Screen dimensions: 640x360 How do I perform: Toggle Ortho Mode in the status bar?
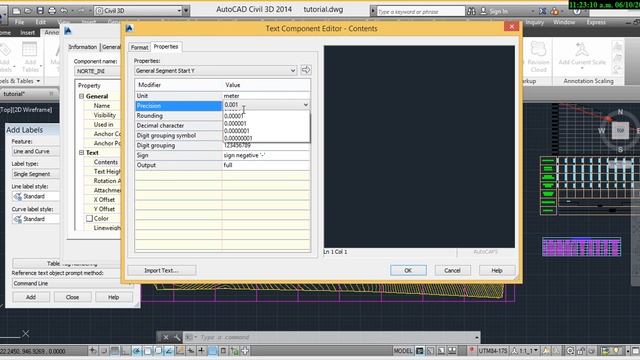(x=126, y=351)
